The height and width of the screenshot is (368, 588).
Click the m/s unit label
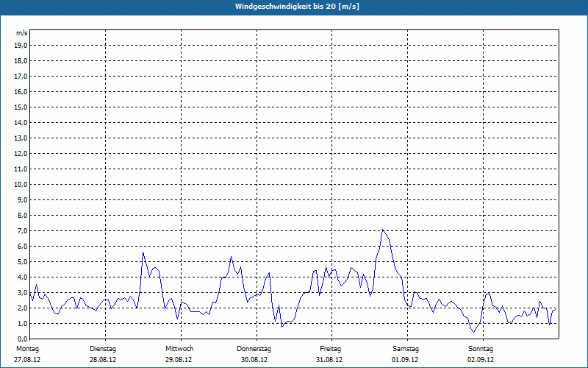(x=22, y=33)
